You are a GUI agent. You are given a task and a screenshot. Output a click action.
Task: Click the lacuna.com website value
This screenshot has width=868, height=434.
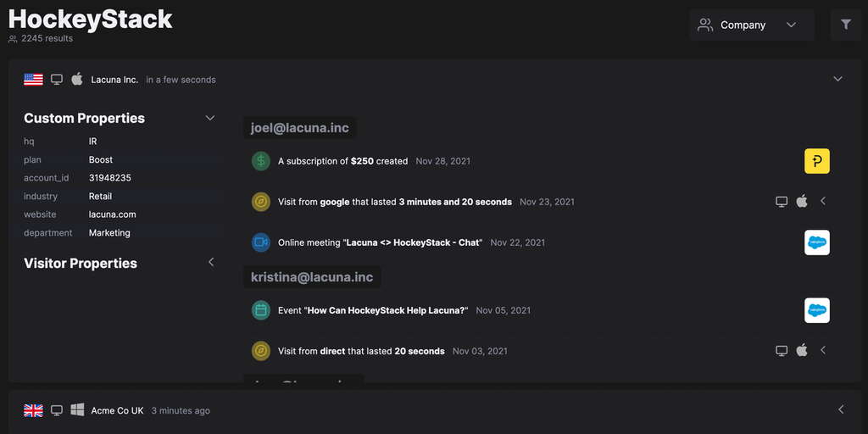point(112,214)
